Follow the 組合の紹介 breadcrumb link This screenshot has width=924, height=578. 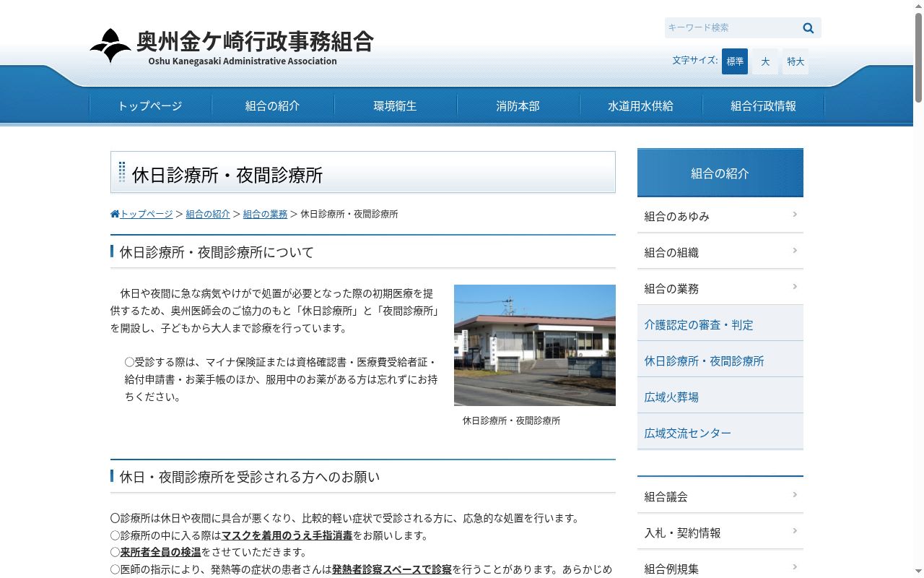208,214
